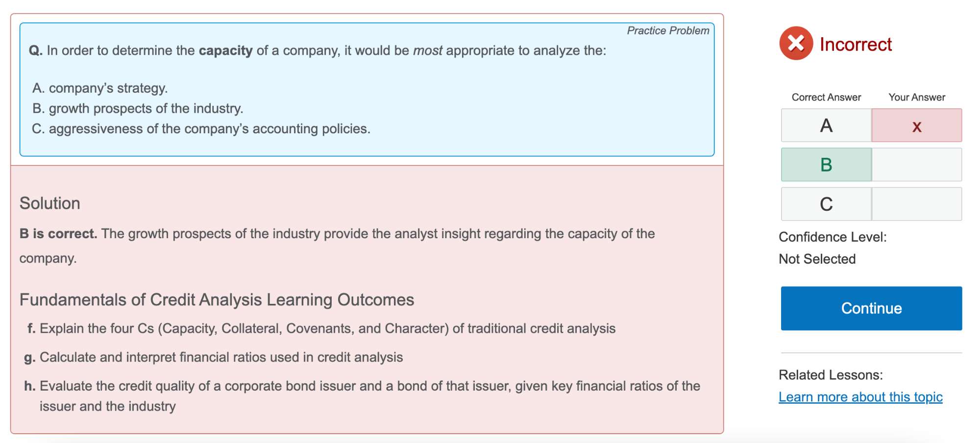Select the Correct Answer cell labeled C
The image size is (980, 443).
click(x=826, y=204)
